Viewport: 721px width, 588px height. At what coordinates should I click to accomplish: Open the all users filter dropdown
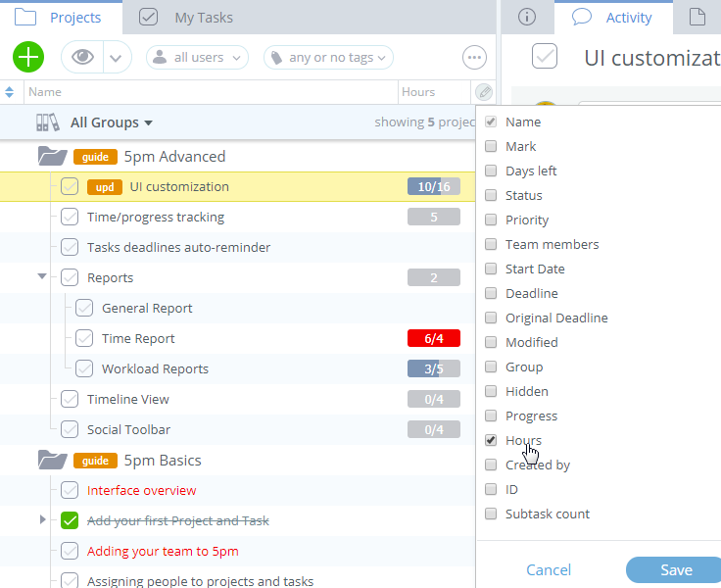click(x=198, y=58)
